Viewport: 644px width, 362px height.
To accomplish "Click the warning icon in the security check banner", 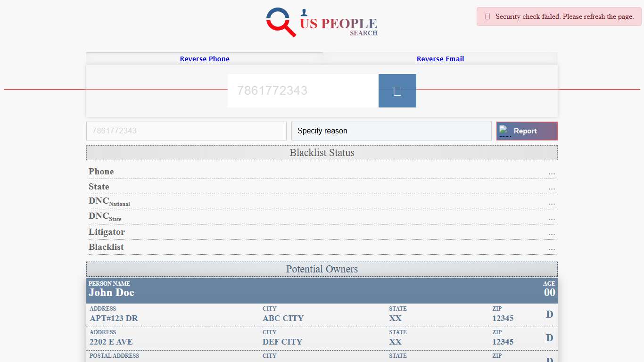I will coord(487,16).
